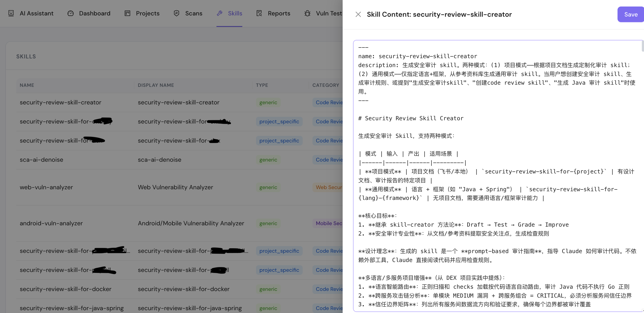644x313 pixels.
Task: Select the sca-ai-denoise name cell
Action: coord(41,160)
